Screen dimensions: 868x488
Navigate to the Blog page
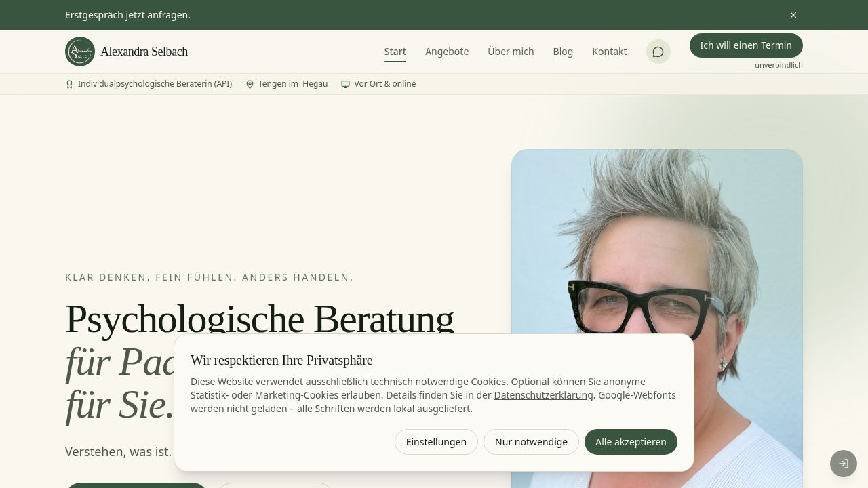click(563, 52)
